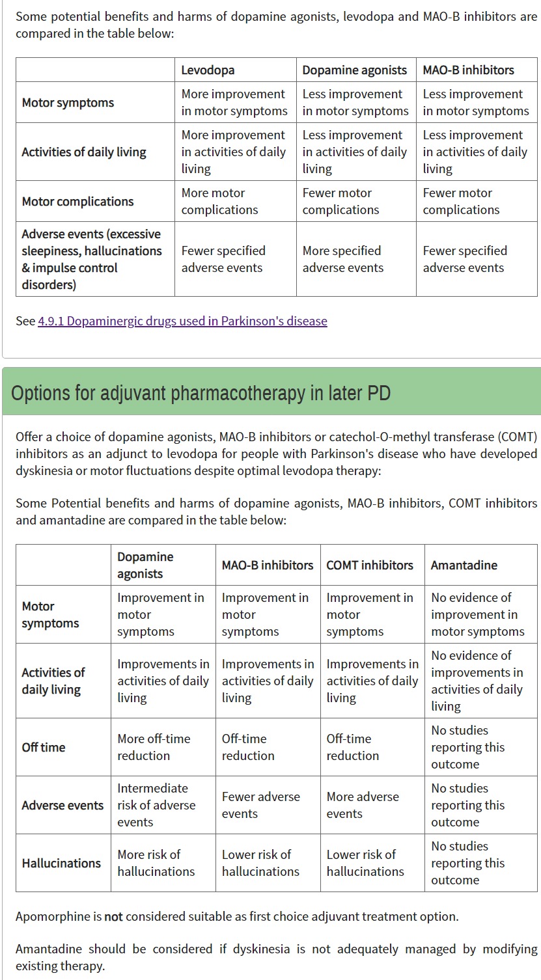Image resolution: width=541 pixels, height=980 pixels.
Task: Select the COMT inhibitors column header
Action: coord(370,565)
